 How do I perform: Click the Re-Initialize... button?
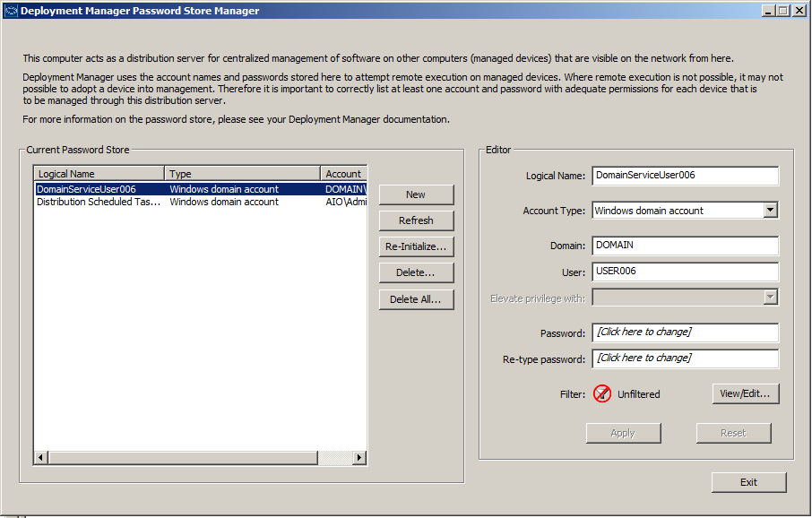[416, 246]
